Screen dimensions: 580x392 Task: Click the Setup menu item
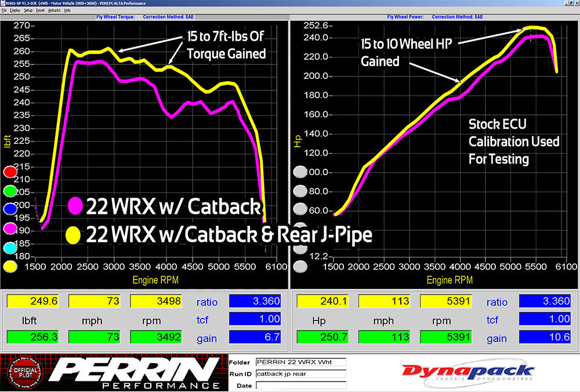pyautogui.click(x=28, y=10)
